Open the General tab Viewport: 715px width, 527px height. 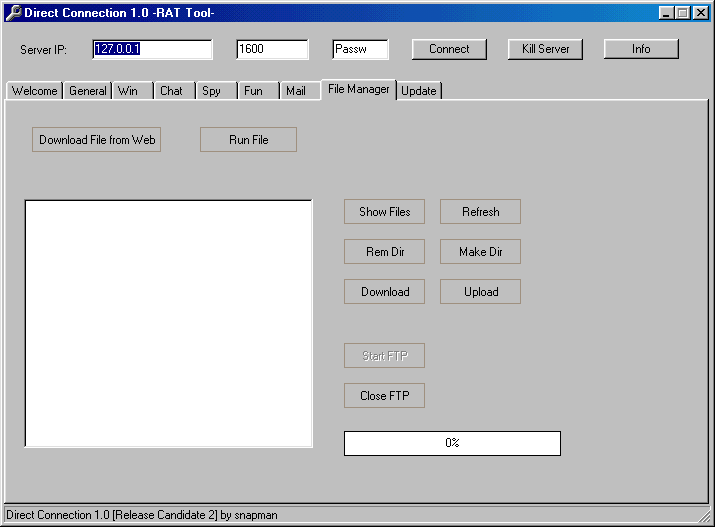(x=88, y=91)
